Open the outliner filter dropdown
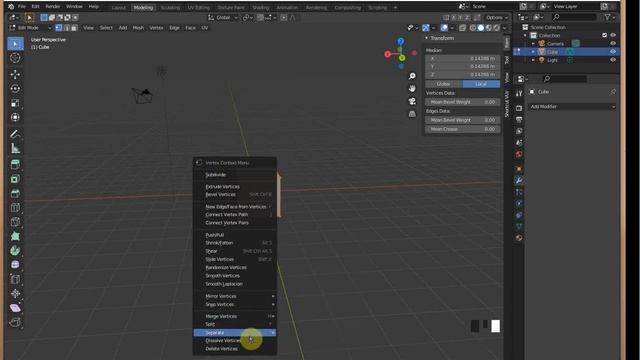Screen dimensions: 640x360 pyautogui.click(x=609, y=17)
